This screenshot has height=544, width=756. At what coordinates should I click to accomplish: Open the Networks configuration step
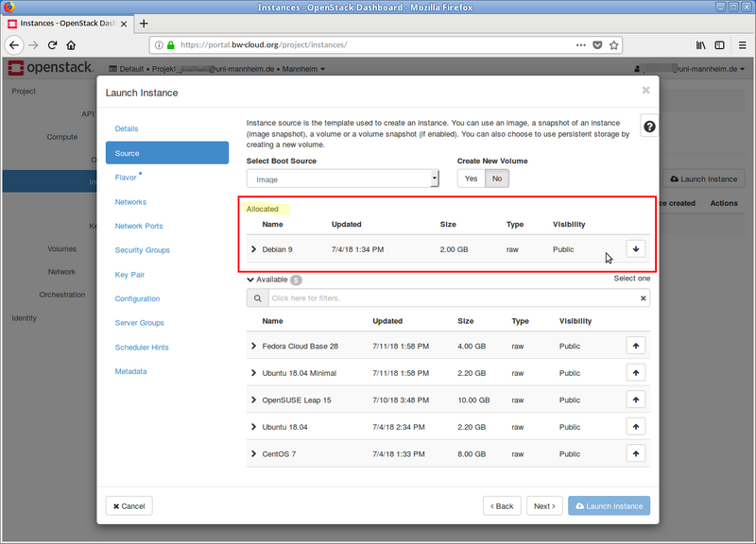point(130,201)
